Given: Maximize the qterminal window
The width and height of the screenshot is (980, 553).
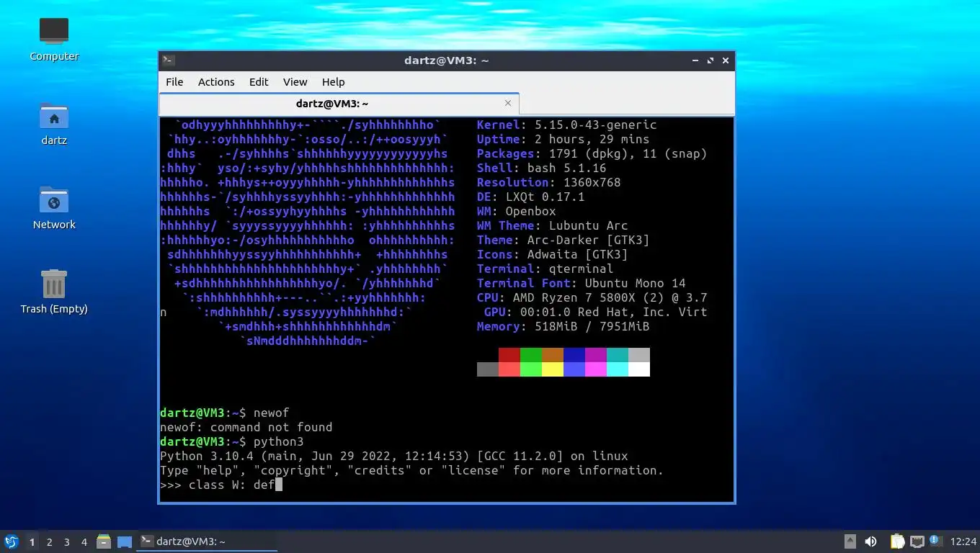Looking at the screenshot, I should point(710,60).
